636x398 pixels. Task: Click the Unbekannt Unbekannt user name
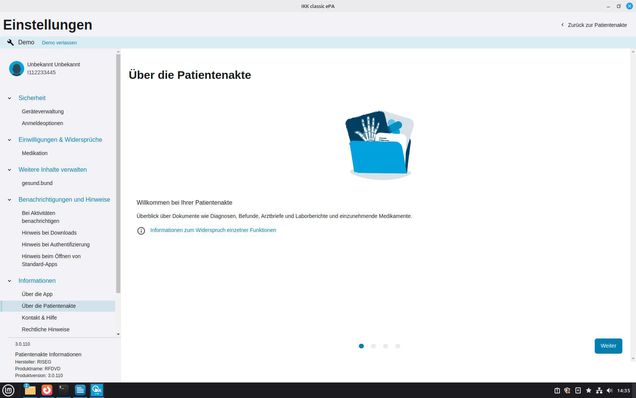[54, 64]
